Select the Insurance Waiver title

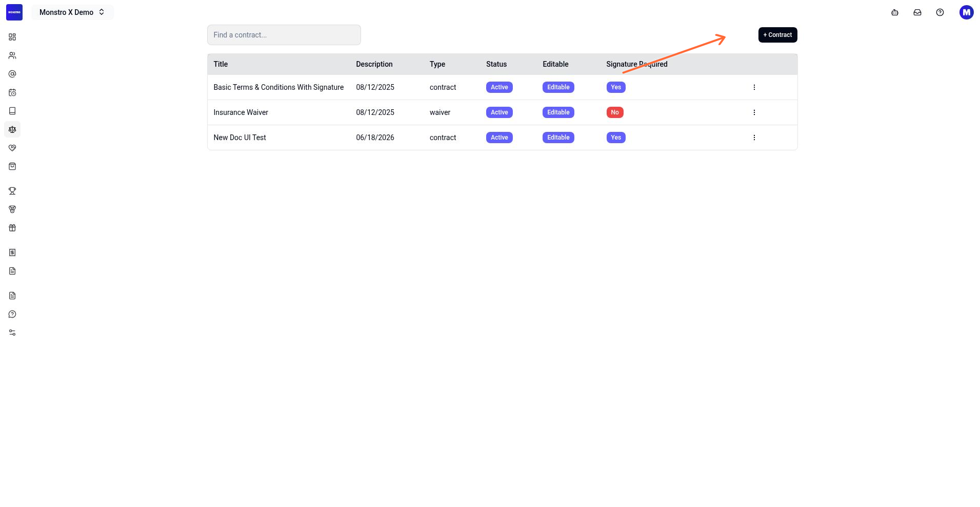(241, 112)
